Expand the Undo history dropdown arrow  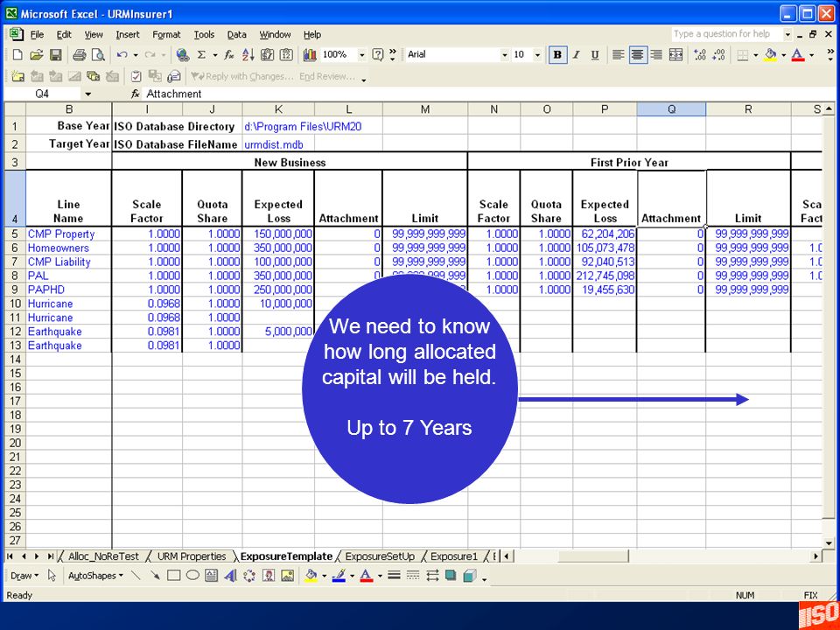136,54
